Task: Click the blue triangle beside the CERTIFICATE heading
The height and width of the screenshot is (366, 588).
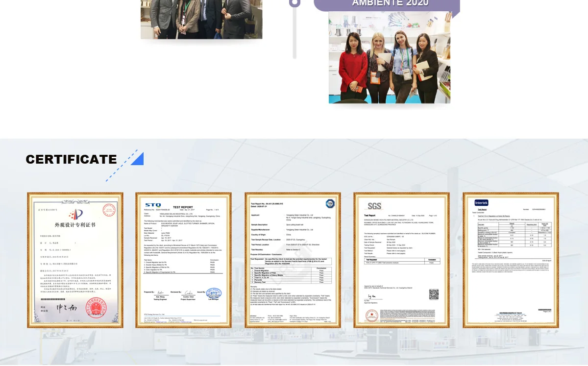Action: [137, 159]
